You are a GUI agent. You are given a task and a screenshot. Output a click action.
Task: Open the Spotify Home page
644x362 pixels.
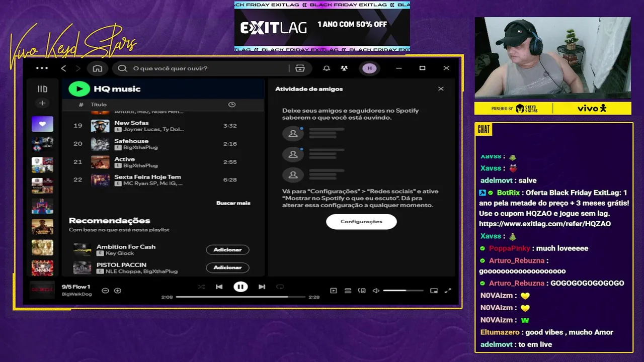98,68
